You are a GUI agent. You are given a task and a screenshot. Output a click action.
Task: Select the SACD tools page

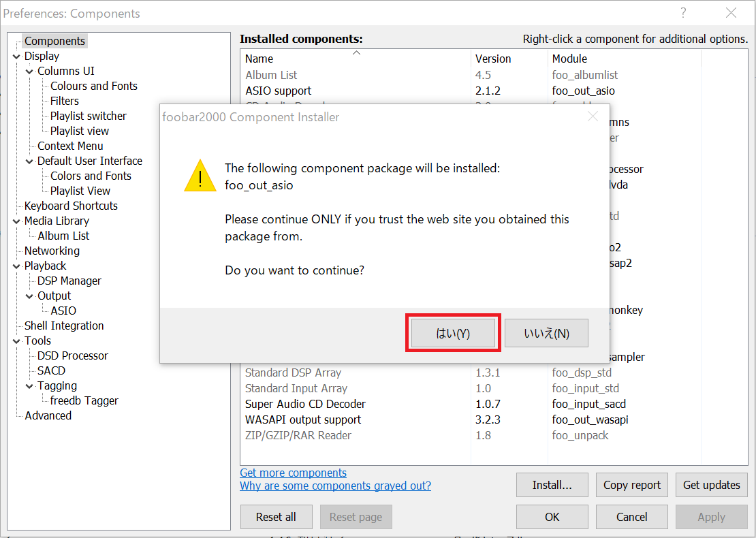coord(51,370)
